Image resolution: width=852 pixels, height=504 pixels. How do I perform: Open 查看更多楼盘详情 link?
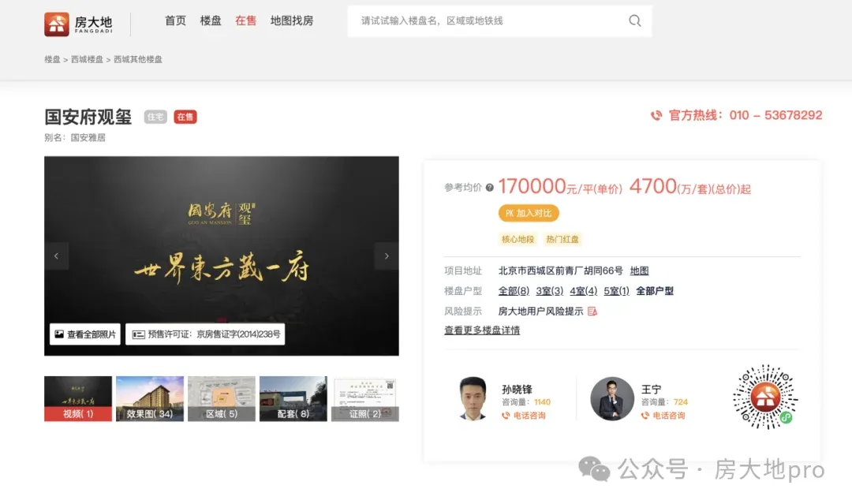coord(482,330)
